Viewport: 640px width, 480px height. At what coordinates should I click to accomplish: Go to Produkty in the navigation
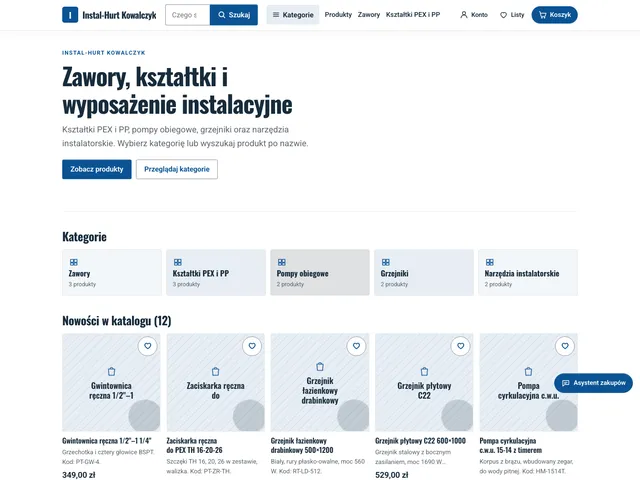[x=338, y=15]
